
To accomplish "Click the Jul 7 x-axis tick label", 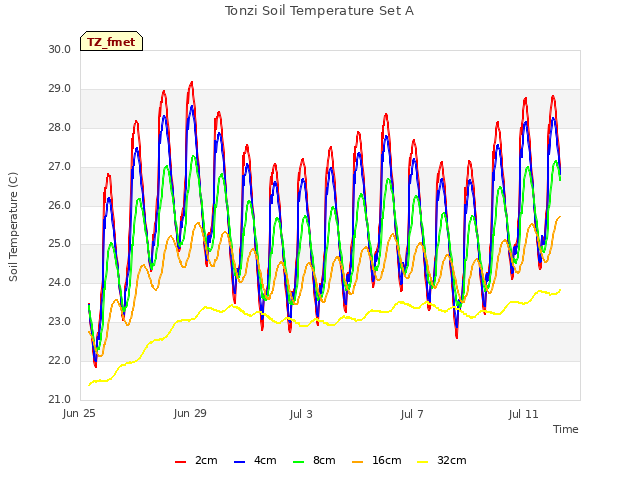I will coord(412,414).
